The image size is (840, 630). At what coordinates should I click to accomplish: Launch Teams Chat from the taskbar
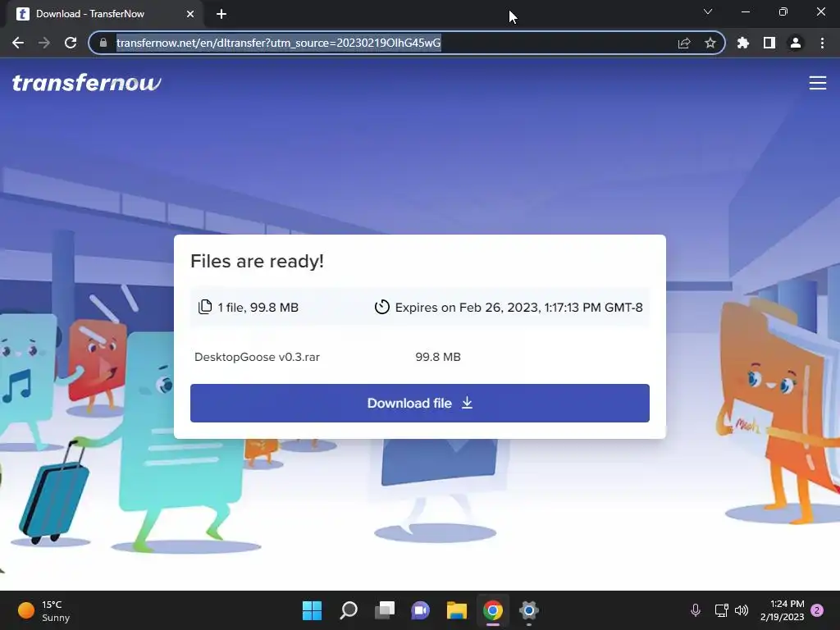tap(421, 610)
